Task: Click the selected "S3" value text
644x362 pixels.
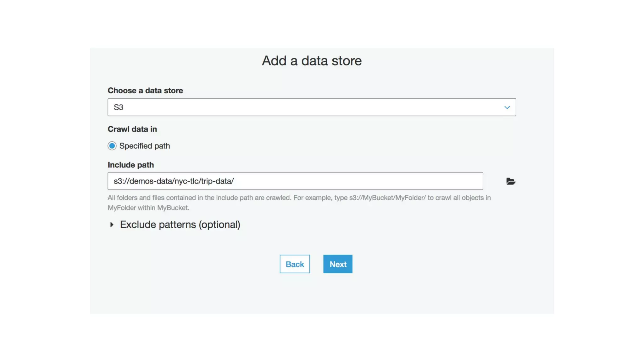Action: coord(119,107)
